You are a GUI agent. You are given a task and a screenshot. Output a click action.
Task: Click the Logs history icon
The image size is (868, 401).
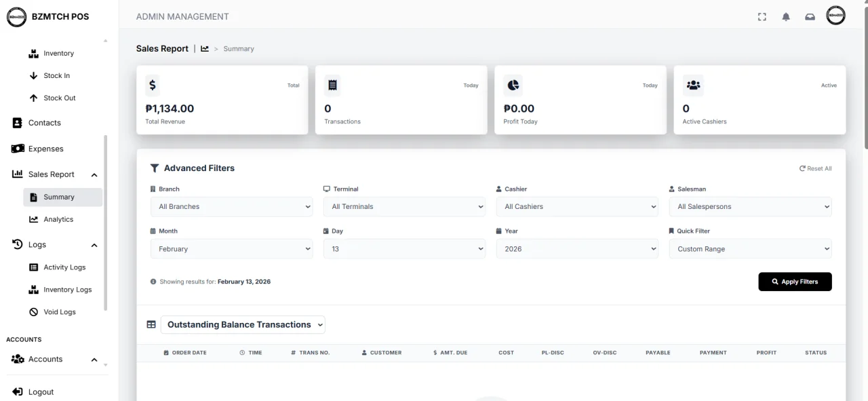click(18, 244)
